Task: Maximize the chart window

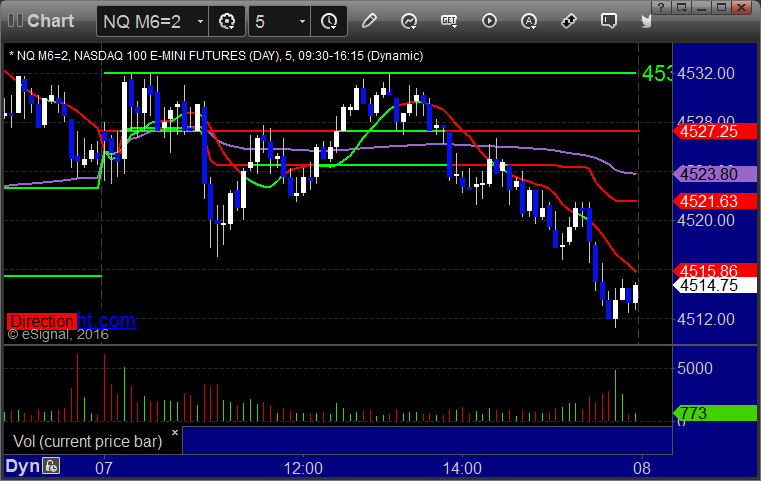Action: (722, 7)
